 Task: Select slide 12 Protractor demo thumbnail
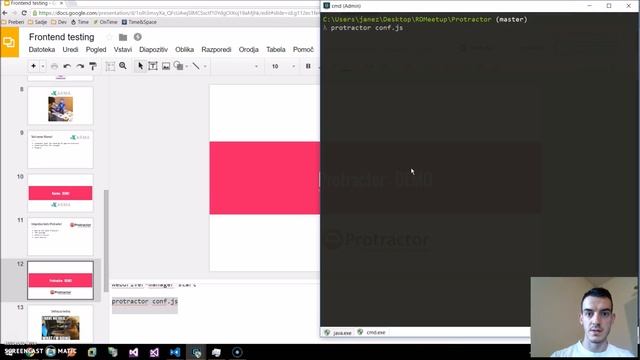coord(60,280)
